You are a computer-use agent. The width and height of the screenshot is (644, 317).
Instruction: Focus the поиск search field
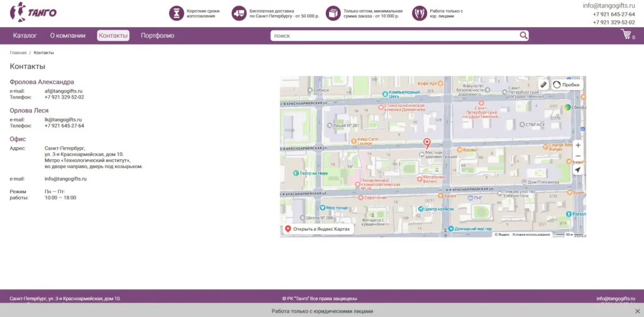394,36
